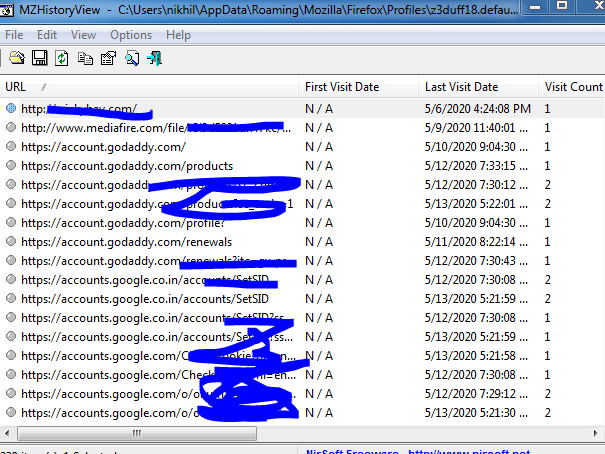The image size is (605, 454).
Task: Click the open history file folder icon
Action: tap(17, 59)
